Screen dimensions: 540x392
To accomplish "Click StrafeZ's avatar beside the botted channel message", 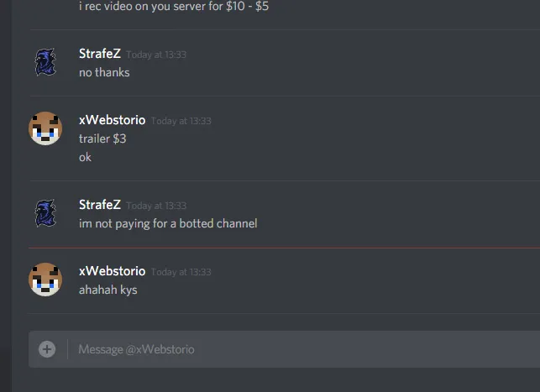I will click(45, 213).
